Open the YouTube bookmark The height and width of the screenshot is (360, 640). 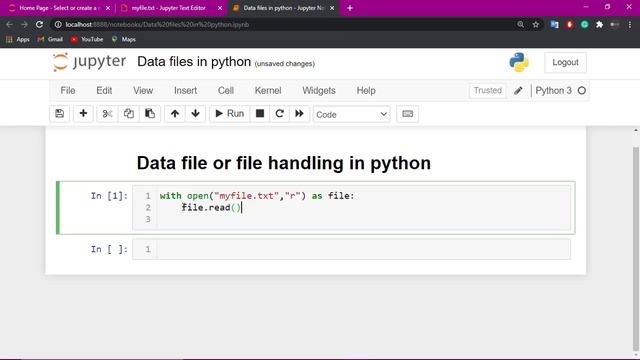(87, 39)
